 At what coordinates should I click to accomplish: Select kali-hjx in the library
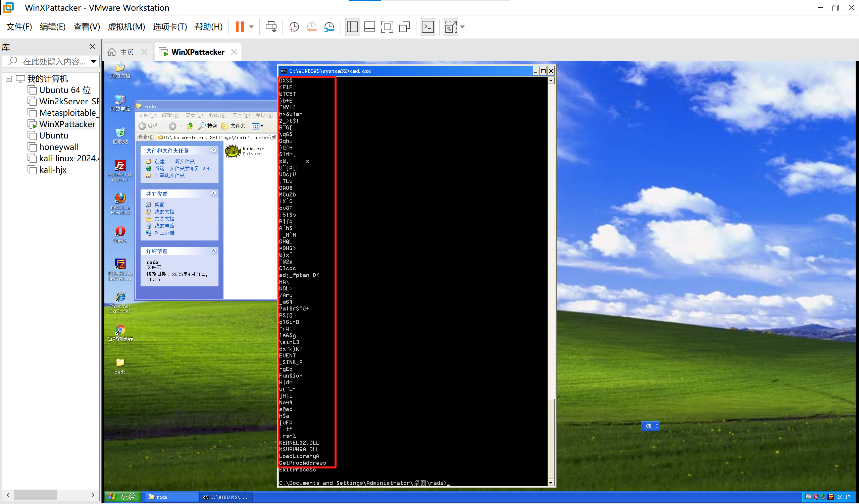(x=53, y=170)
